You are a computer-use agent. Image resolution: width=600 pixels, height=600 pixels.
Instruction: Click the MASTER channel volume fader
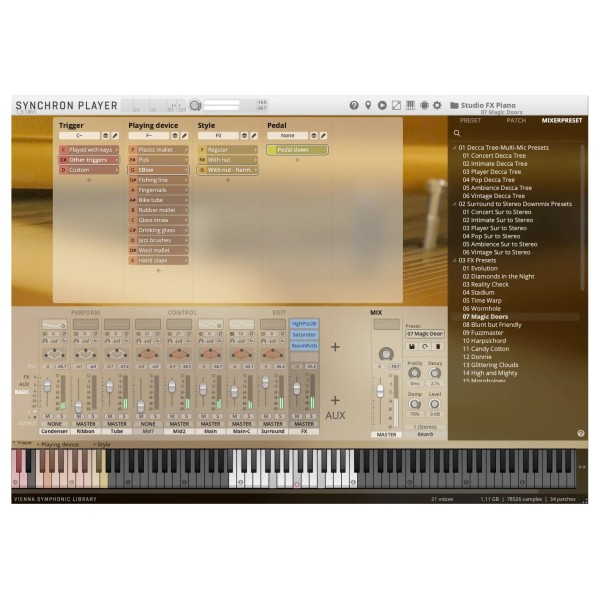(380, 391)
